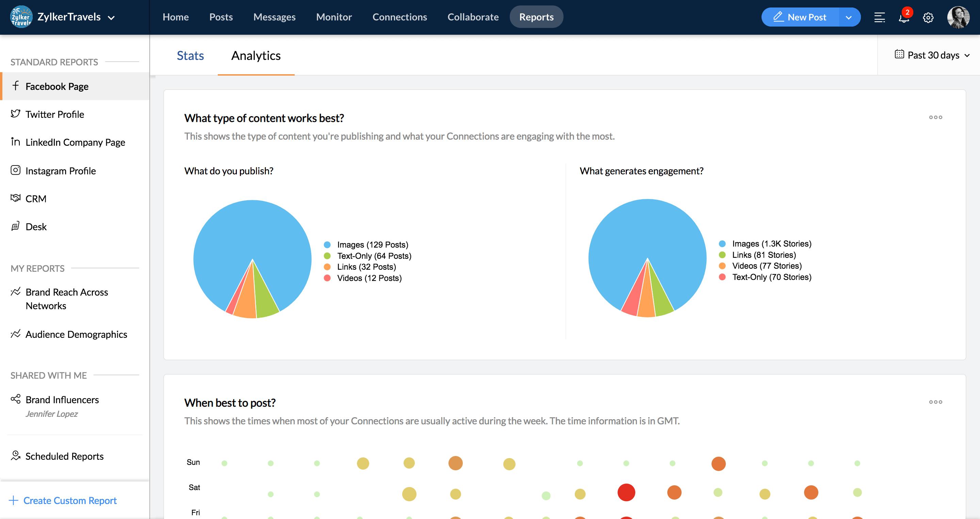980x519 pixels.
Task: Click the plus icon beside Create Custom Report
Action: coord(13,500)
